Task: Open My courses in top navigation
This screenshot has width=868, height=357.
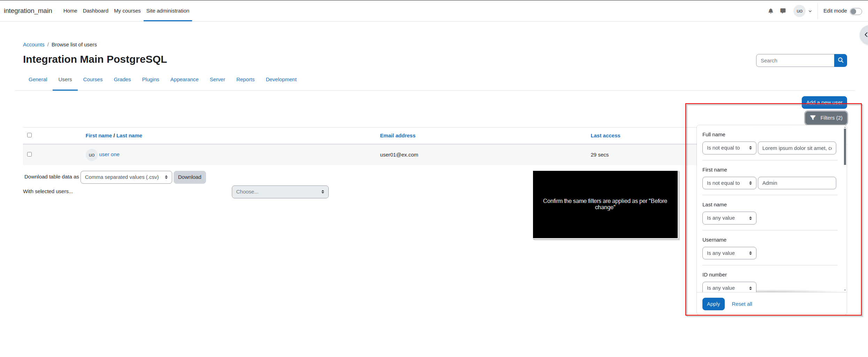Action: tap(127, 11)
